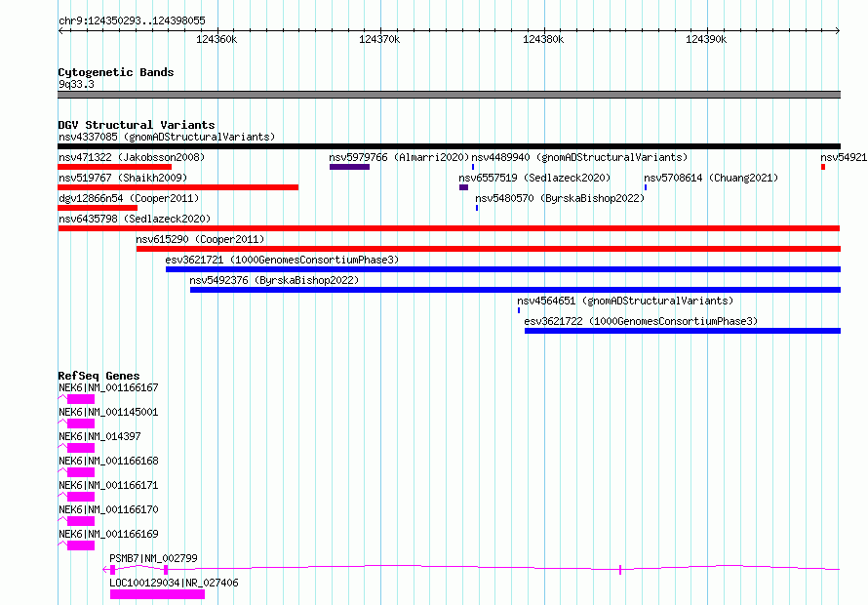Screen dimensions: 868x605
Task: Click magenta exon of NEK6 NM_001145001
Action: pyautogui.click(x=81, y=423)
